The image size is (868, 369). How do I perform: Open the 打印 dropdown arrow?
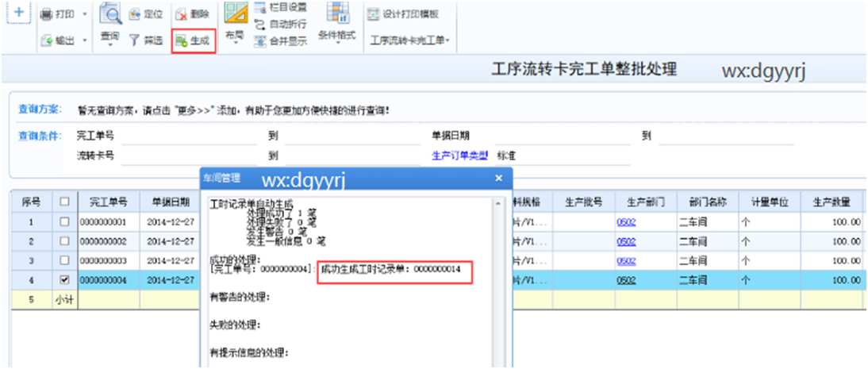(85, 13)
